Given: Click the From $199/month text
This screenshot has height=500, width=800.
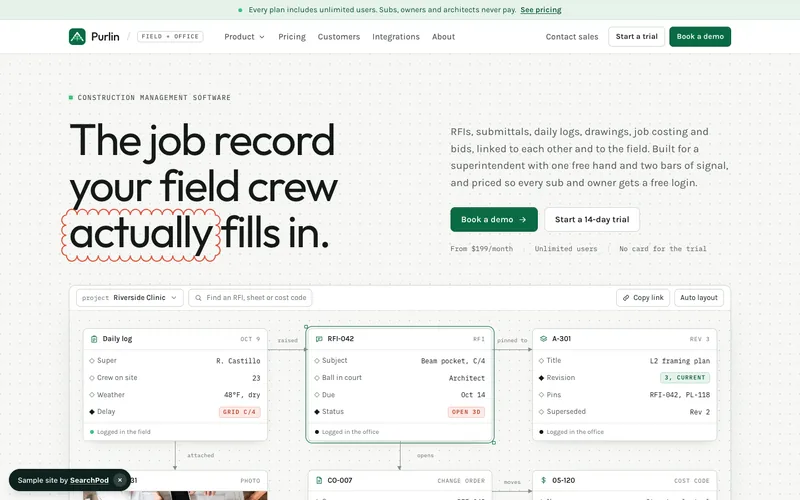Looking at the screenshot, I should (x=482, y=249).
